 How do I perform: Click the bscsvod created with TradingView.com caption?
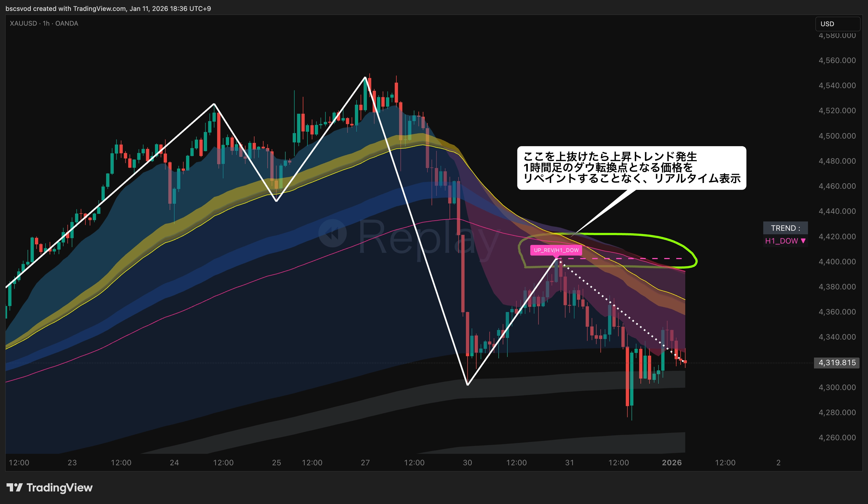coord(108,8)
